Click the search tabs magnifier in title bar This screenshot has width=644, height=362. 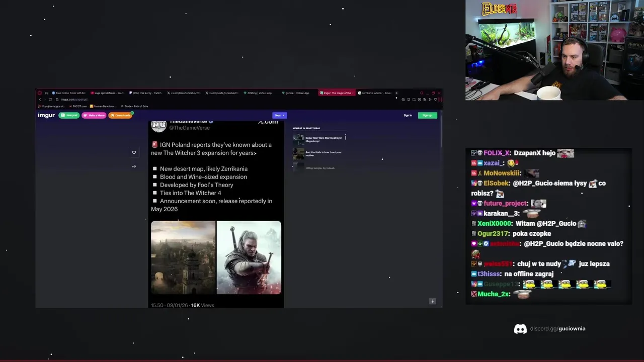[422, 93]
